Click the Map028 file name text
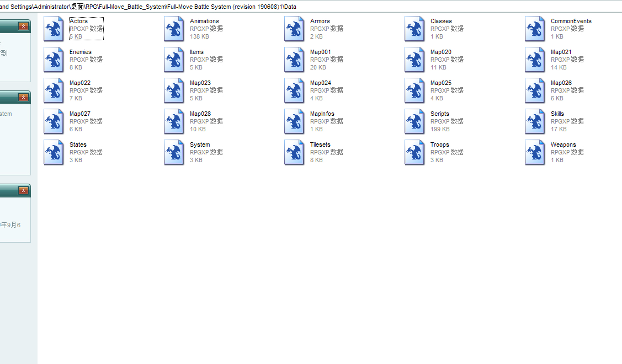 point(200,114)
